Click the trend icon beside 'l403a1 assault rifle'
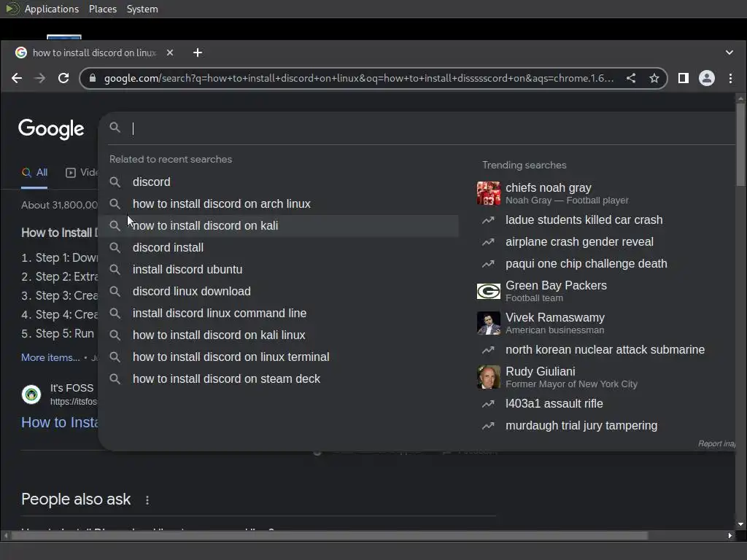The image size is (747, 560). tap(488, 404)
